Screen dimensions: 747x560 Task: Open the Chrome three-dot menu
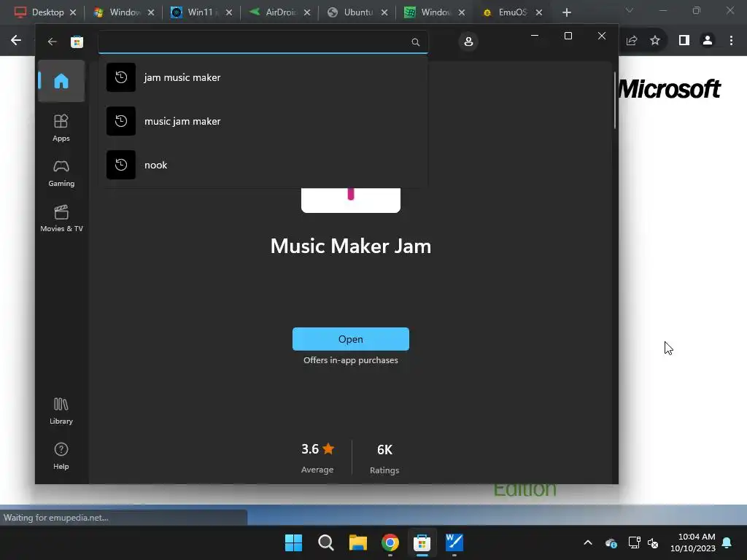[x=731, y=41]
